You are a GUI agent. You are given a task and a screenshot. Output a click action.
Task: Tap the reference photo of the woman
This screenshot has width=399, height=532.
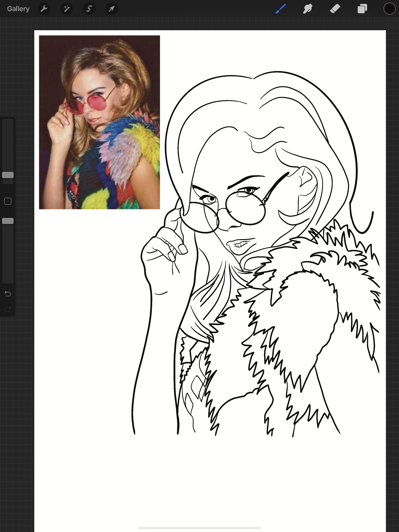[x=99, y=122]
